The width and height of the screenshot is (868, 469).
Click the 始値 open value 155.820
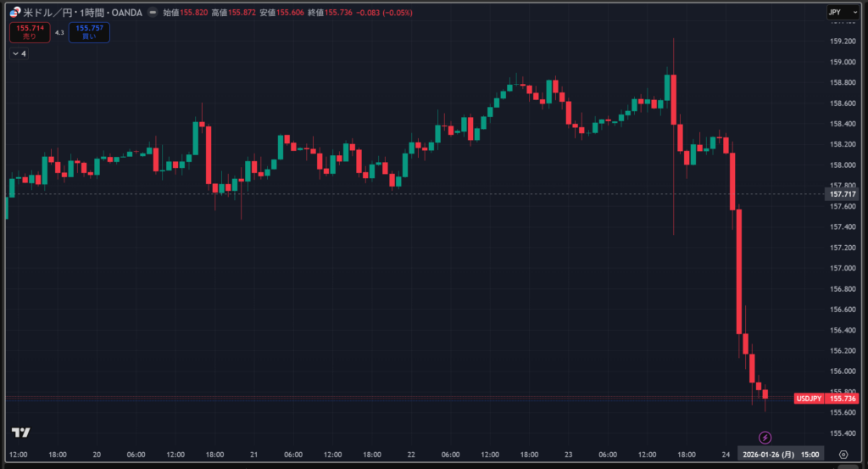point(195,13)
